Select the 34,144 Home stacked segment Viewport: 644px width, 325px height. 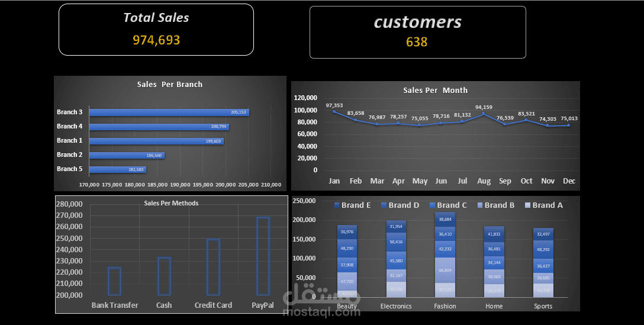click(494, 263)
